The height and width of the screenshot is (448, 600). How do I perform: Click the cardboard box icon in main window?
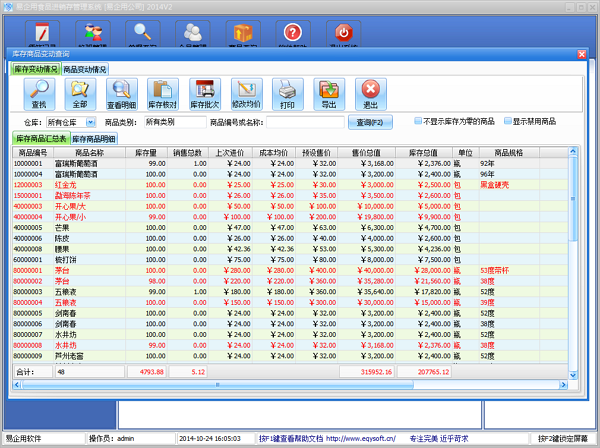pos(243,34)
